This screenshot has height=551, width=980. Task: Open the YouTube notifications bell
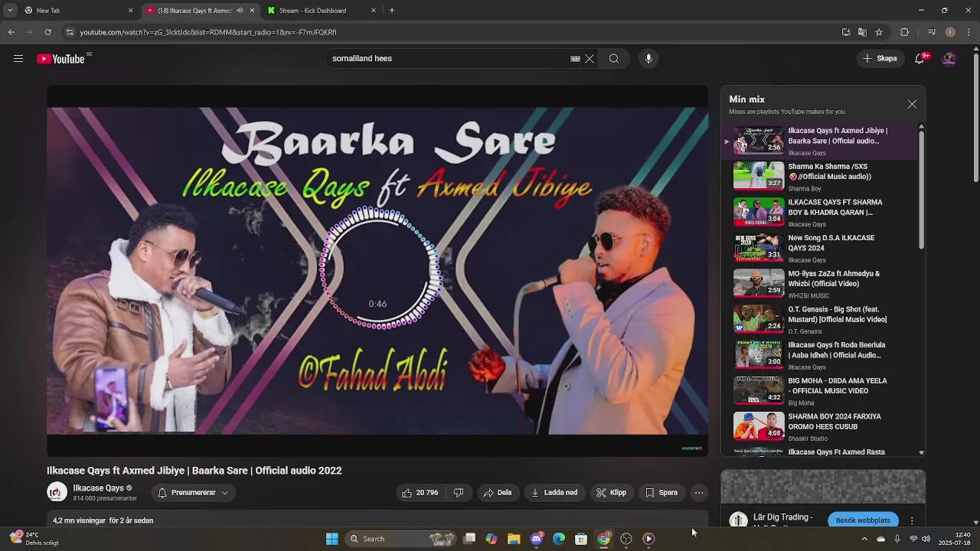tap(920, 59)
